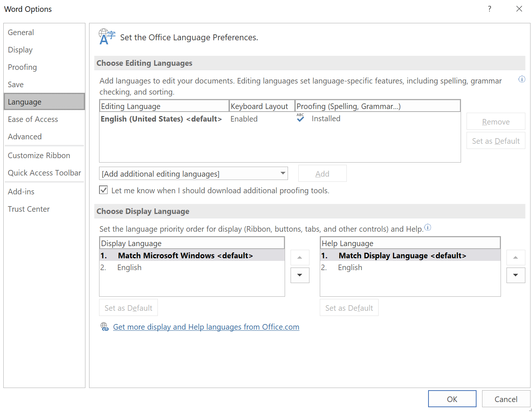Viewport: 532px width, 412px height.
Task: Click the Proofing (Spelling, Grammar...) column header
Action: 377,106
